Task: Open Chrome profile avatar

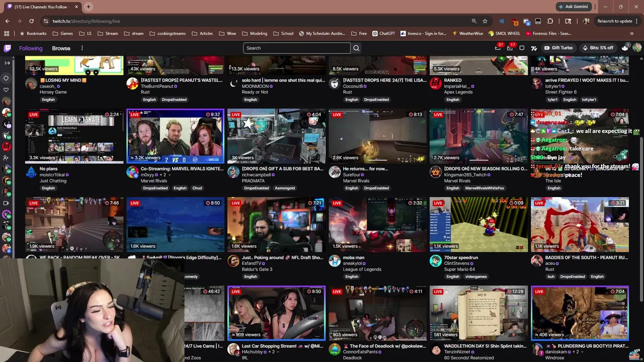Action: point(586,21)
